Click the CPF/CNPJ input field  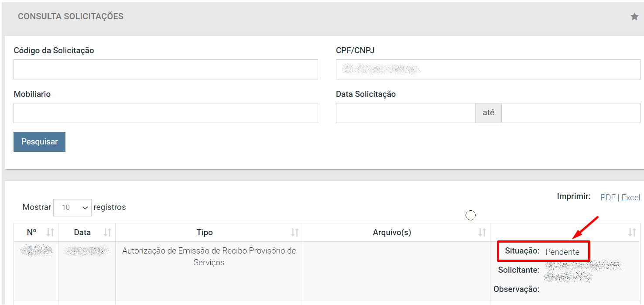[x=488, y=69]
